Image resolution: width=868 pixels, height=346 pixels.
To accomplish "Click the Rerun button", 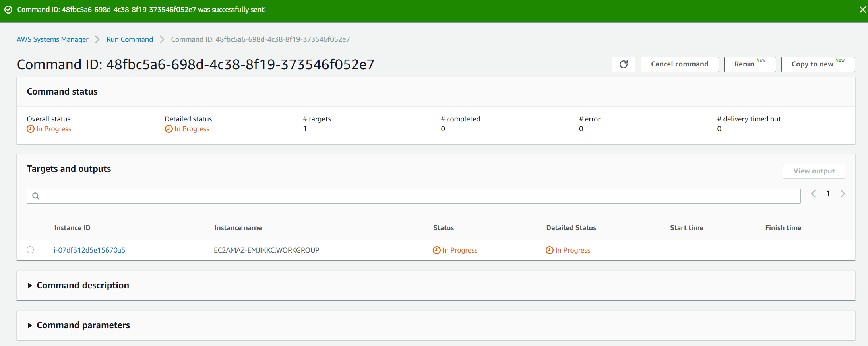I will coord(750,64).
